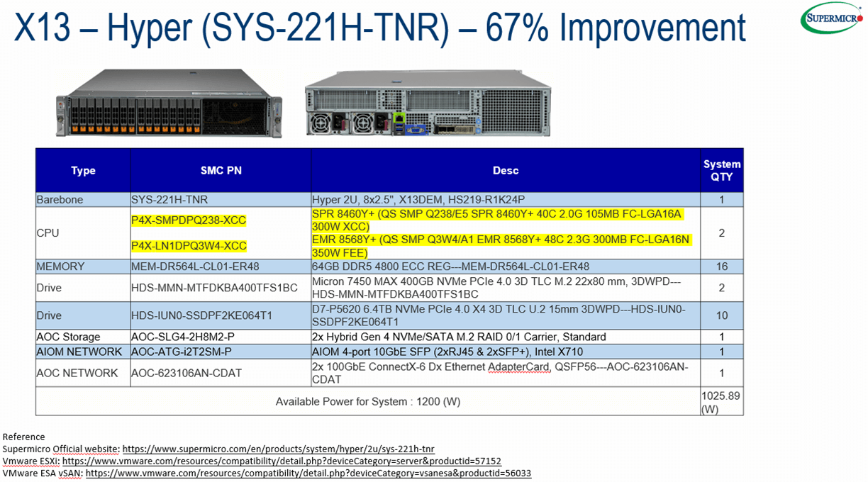Click the slide title about 67% Improvement

click(x=380, y=28)
